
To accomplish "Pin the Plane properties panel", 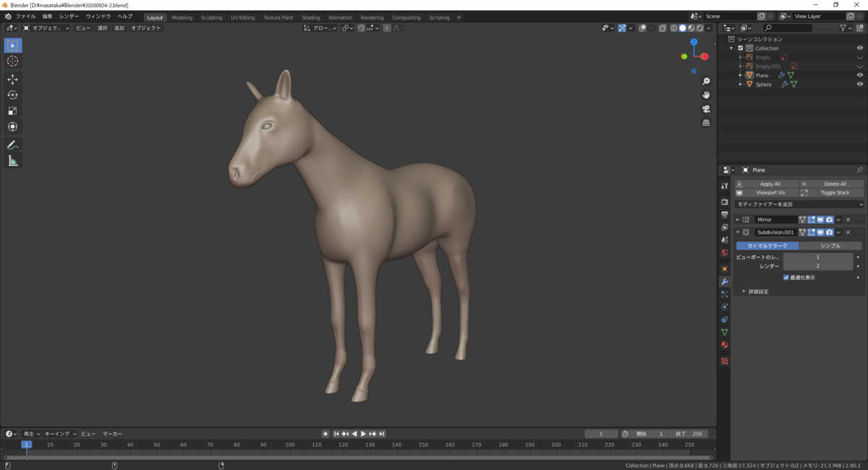I will [859, 170].
